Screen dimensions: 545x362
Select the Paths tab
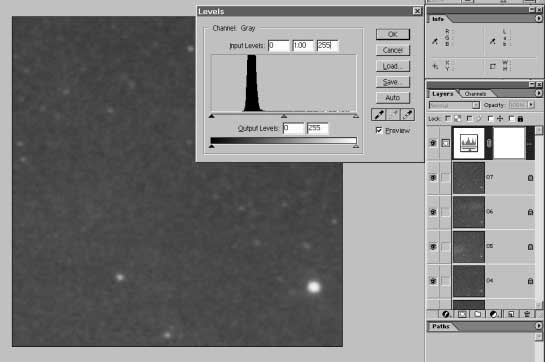coord(441,326)
